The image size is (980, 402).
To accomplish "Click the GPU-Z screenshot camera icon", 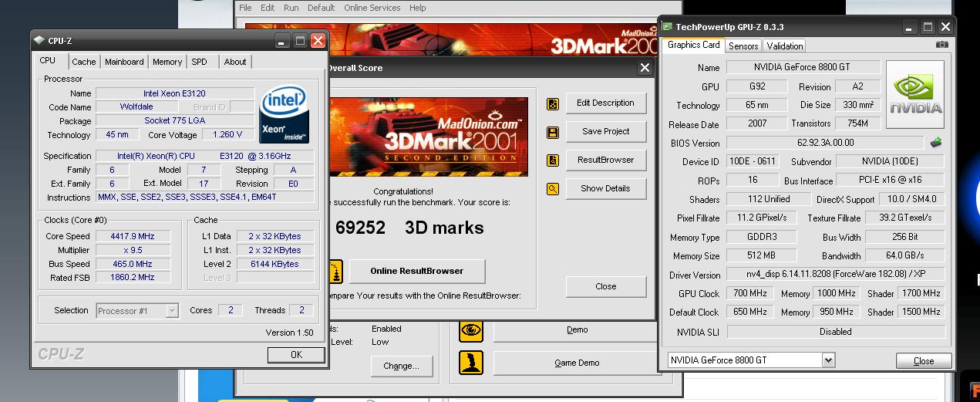I will pos(941,45).
